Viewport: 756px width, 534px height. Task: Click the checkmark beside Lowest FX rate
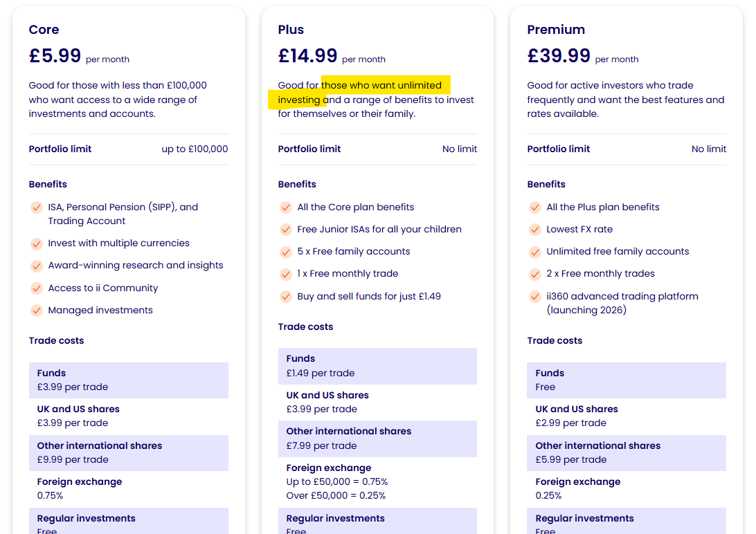535,230
